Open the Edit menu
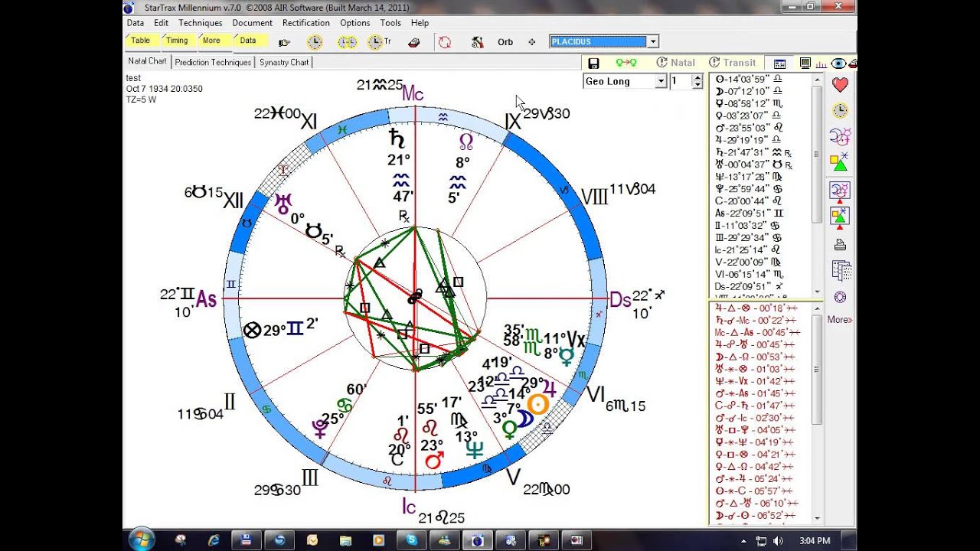This screenshot has height=551, width=980. pos(161,23)
